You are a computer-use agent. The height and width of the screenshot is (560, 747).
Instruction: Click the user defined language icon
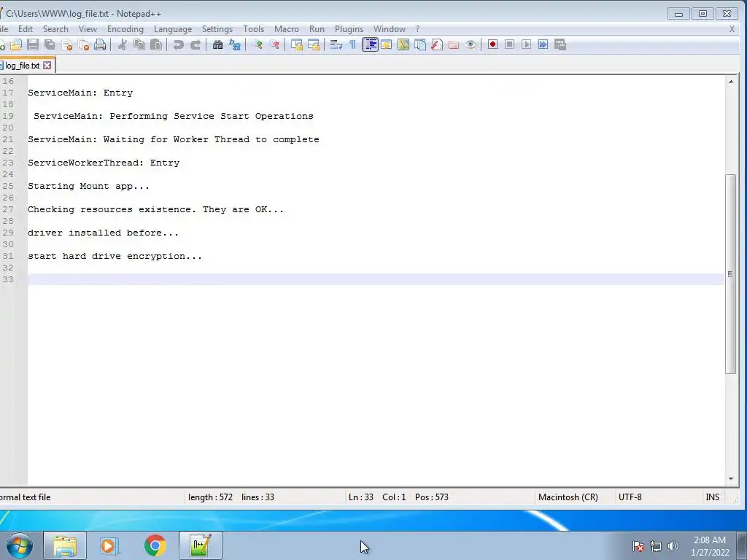pyautogui.click(x=387, y=44)
